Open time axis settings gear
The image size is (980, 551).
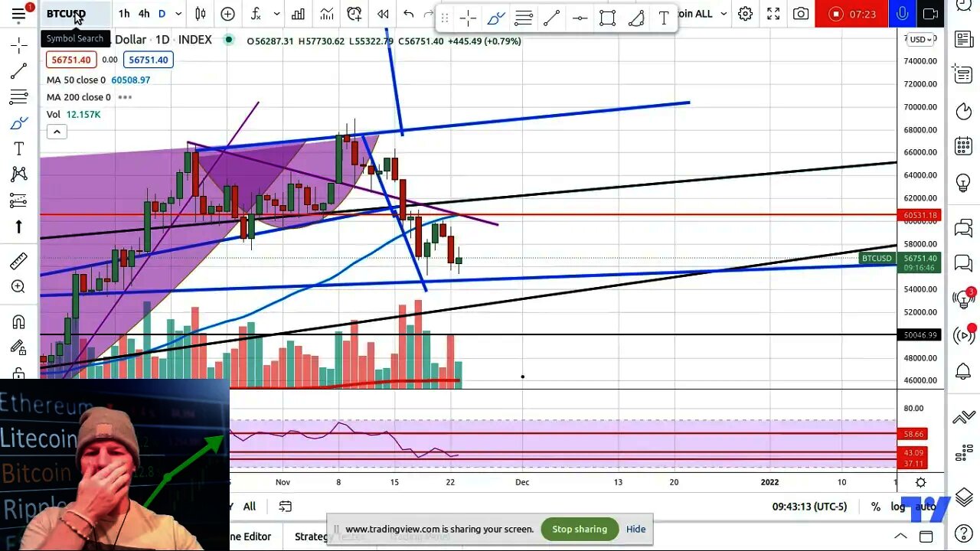click(921, 482)
